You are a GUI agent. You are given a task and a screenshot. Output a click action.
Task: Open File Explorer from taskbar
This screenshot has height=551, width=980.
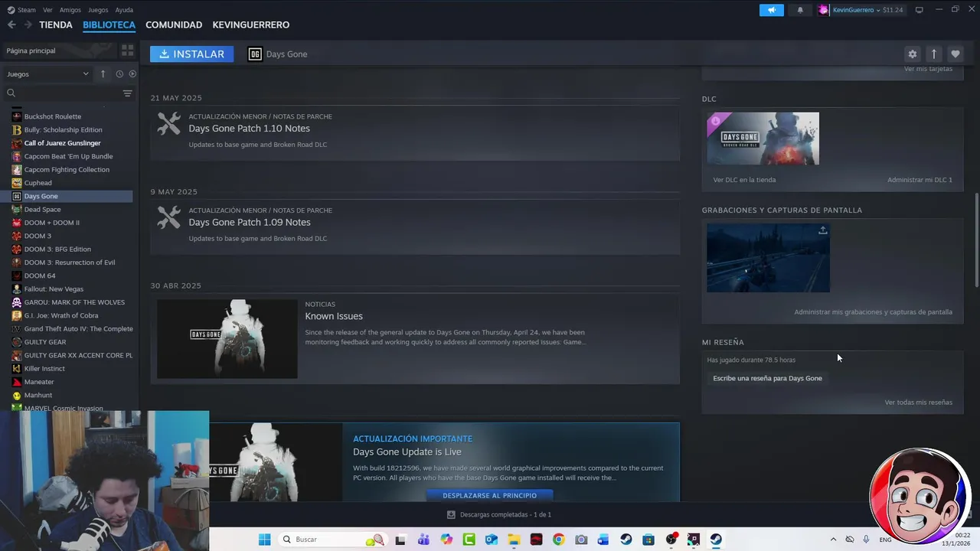pyautogui.click(x=514, y=540)
